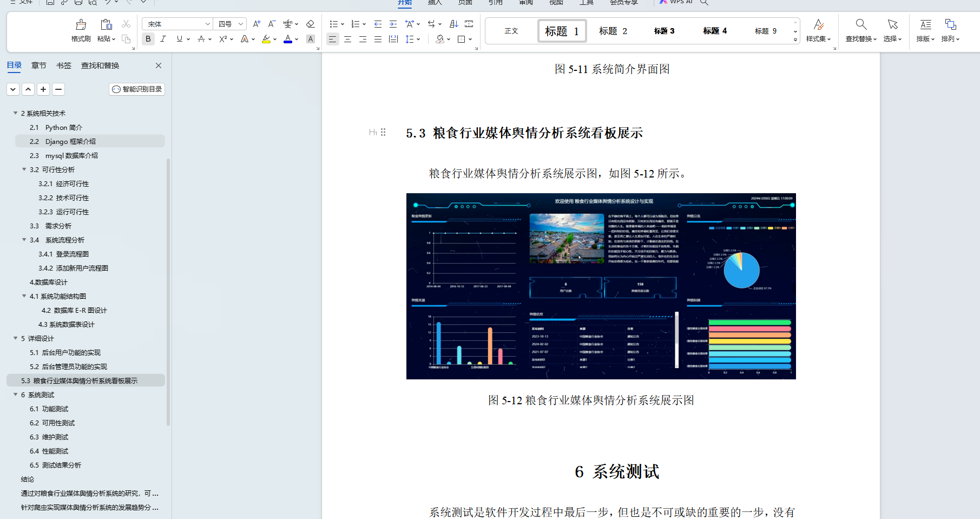Image resolution: width=980 pixels, height=519 pixels.
Task: Switch to the 查找和替换 tab
Action: (x=100, y=65)
